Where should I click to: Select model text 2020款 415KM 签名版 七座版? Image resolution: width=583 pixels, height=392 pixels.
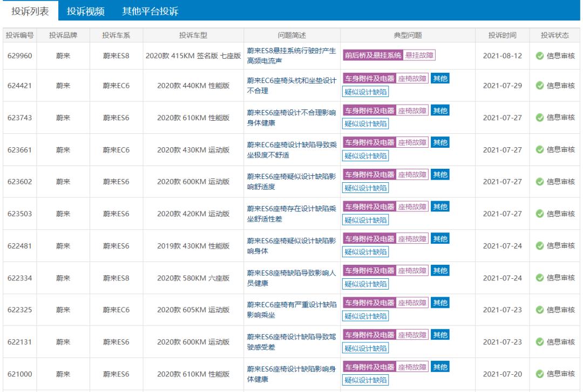click(x=193, y=56)
